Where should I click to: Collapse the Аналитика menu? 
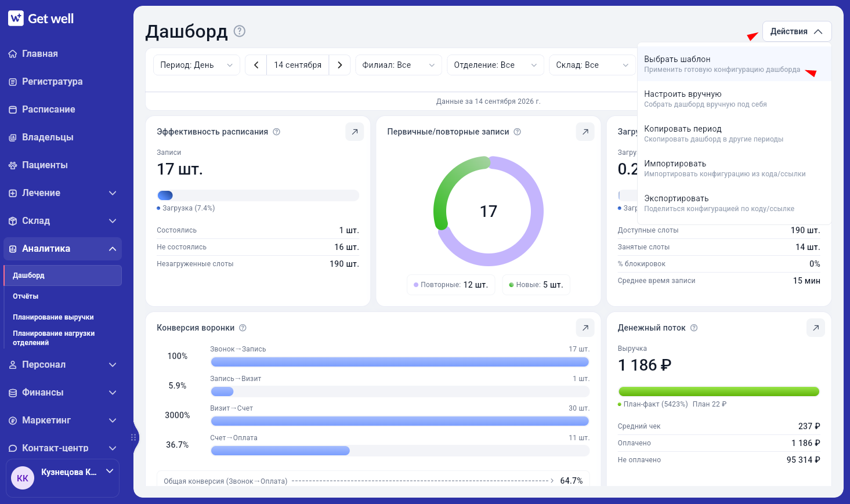click(63, 249)
